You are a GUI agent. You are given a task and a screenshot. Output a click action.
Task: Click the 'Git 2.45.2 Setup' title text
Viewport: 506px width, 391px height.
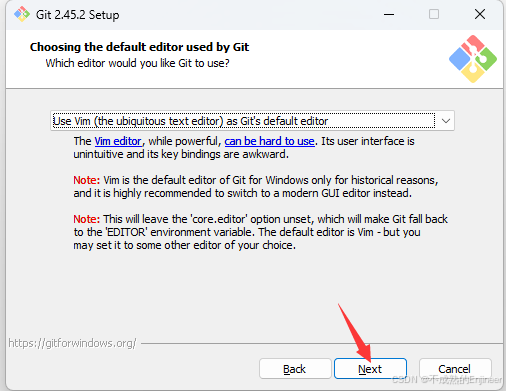pos(78,15)
